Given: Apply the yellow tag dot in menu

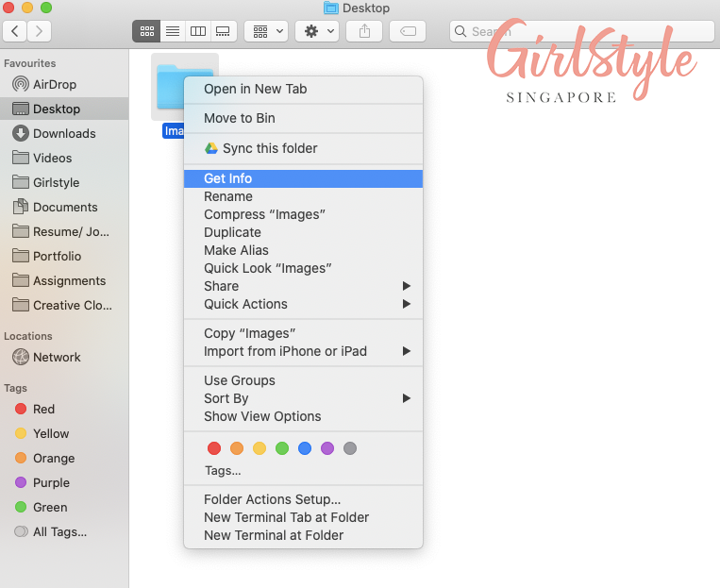Looking at the screenshot, I should [260, 448].
